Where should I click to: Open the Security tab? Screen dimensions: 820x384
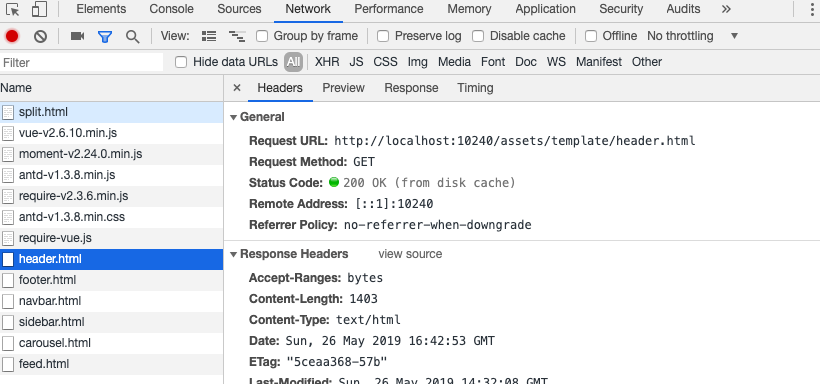[x=621, y=9]
